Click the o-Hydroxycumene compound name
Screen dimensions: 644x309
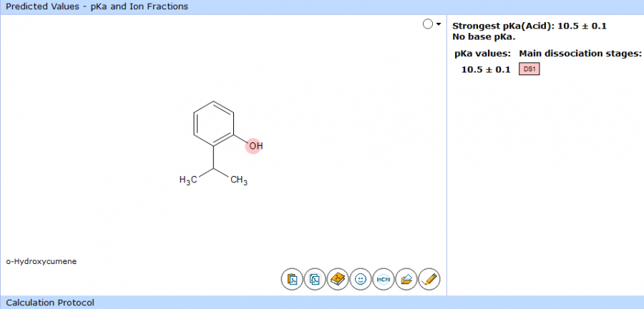pos(41,261)
